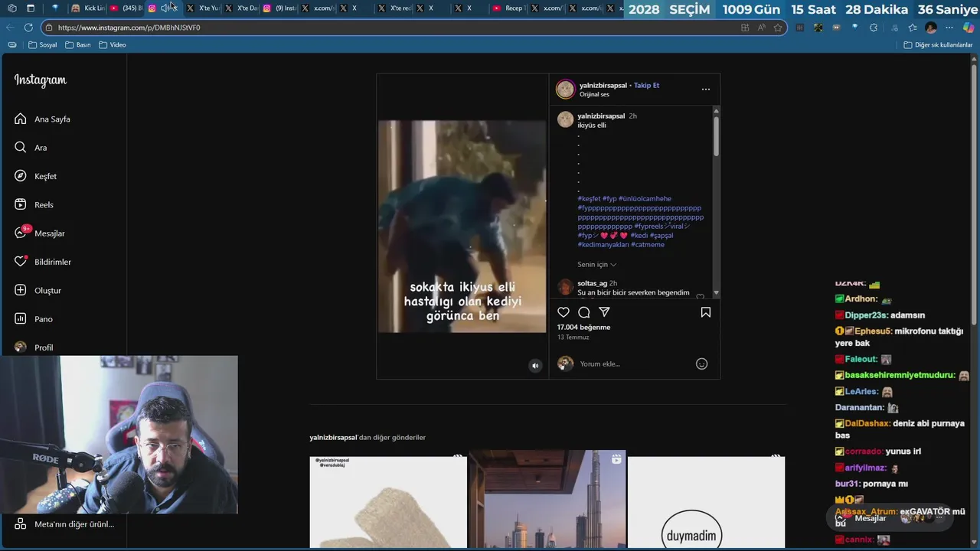Add this page to favorites with star icon
The height and width of the screenshot is (551, 980).
click(x=778, y=28)
